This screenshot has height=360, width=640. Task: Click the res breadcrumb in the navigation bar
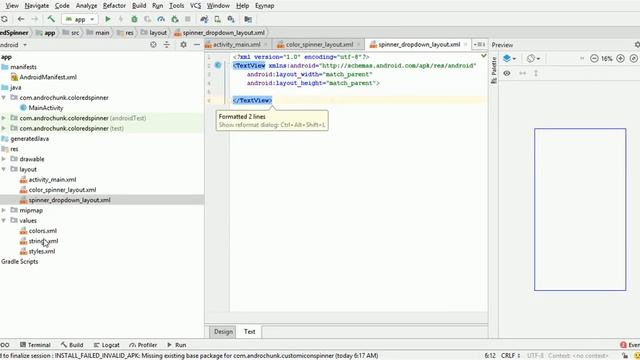pos(126,33)
